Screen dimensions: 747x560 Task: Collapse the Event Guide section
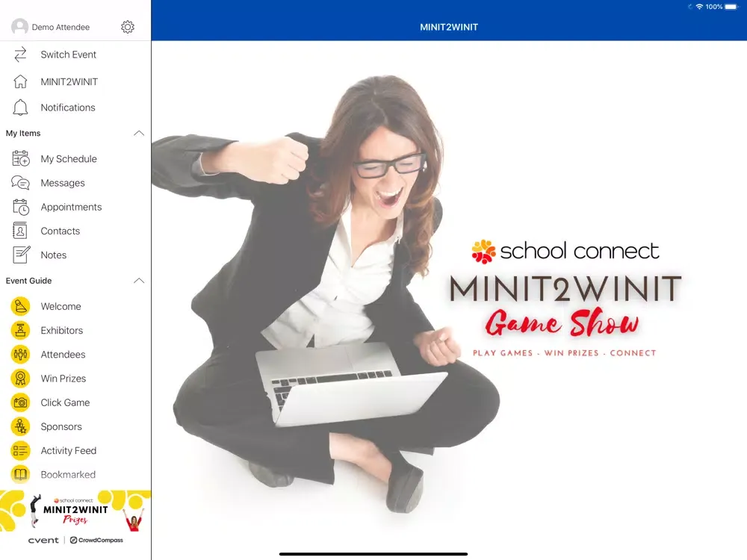pyautogui.click(x=139, y=281)
